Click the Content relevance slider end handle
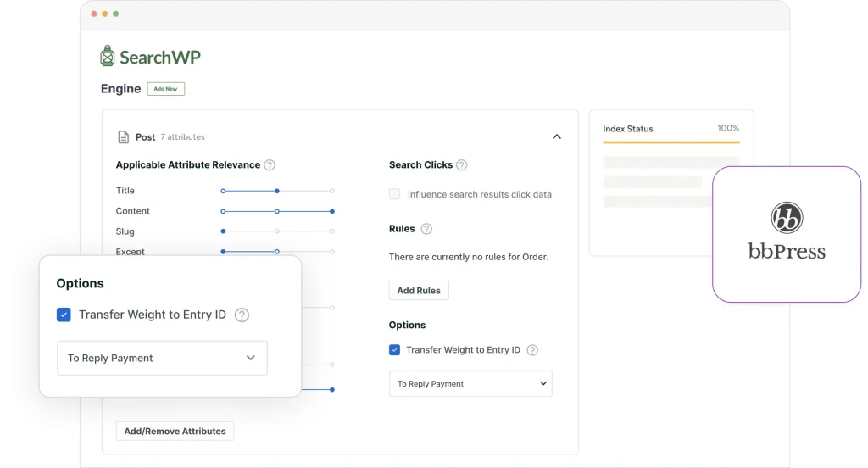 [x=332, y=212]
